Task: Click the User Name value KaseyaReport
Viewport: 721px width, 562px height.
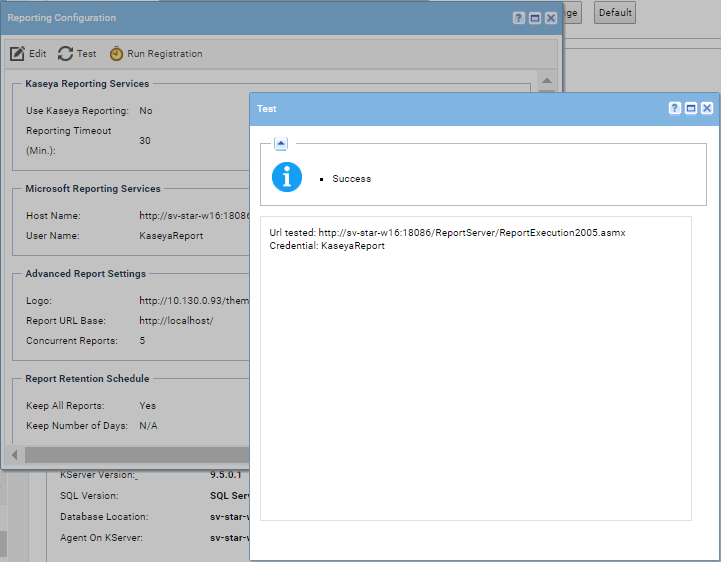Action: (171, 236)
